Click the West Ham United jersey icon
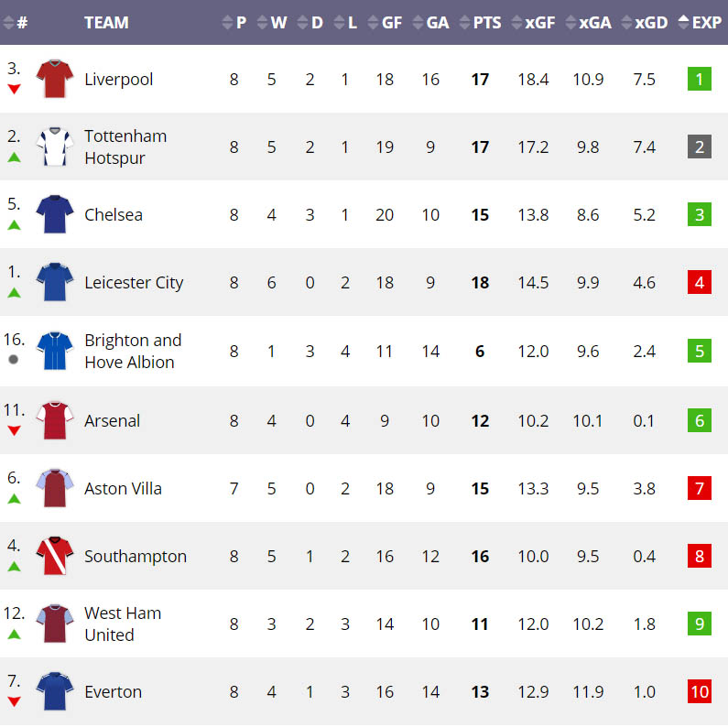The height and width of the screenshot is (727, 728). point(54,624)
